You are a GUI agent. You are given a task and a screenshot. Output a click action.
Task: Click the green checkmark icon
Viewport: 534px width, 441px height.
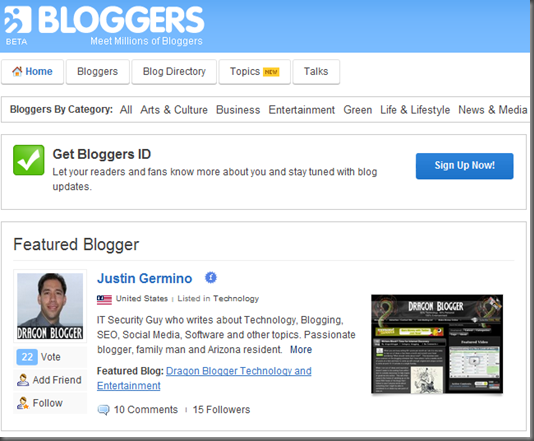[29, 160]
